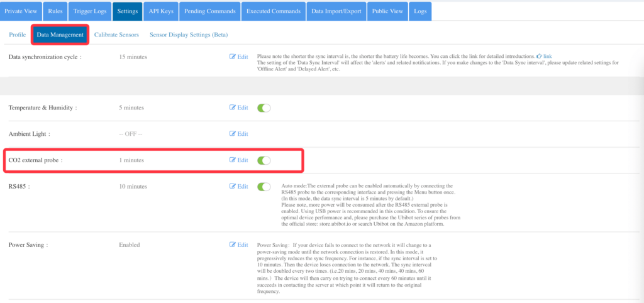
Task: Turn off the RS485 toggle
Action: pos(264,187)
